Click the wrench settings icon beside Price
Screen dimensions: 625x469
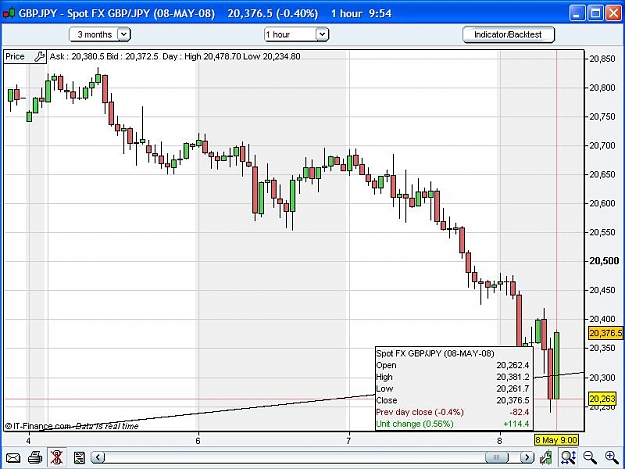click(39, 57)
